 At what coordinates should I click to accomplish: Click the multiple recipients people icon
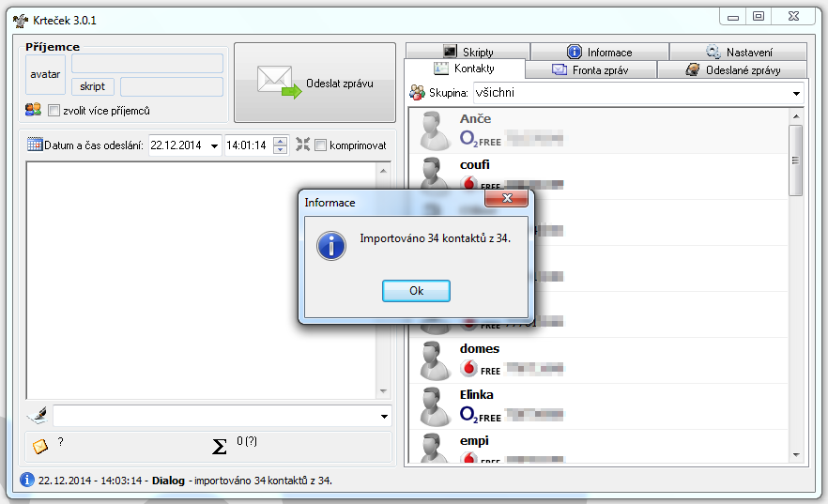[x=34, y=110]
